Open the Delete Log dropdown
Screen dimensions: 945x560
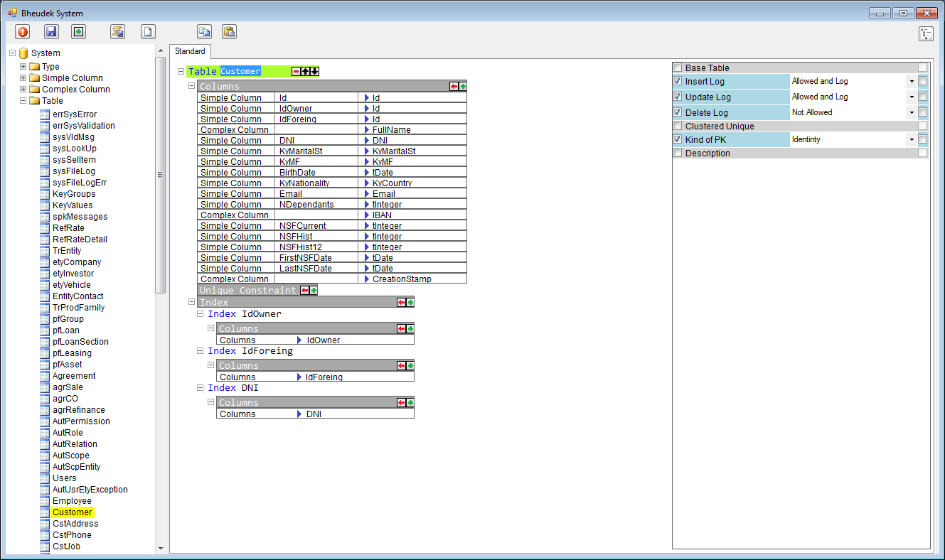(x=911, y=113)
